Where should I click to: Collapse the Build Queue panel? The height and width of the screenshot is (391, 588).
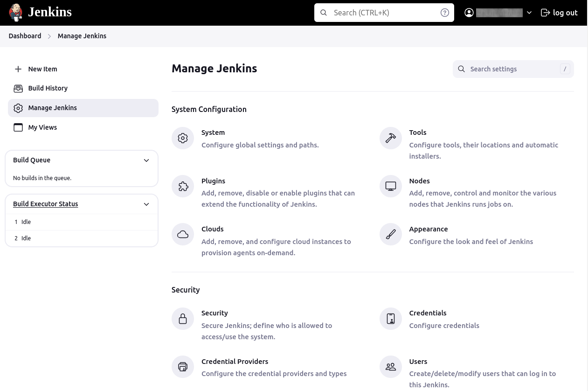pos(146,161)
